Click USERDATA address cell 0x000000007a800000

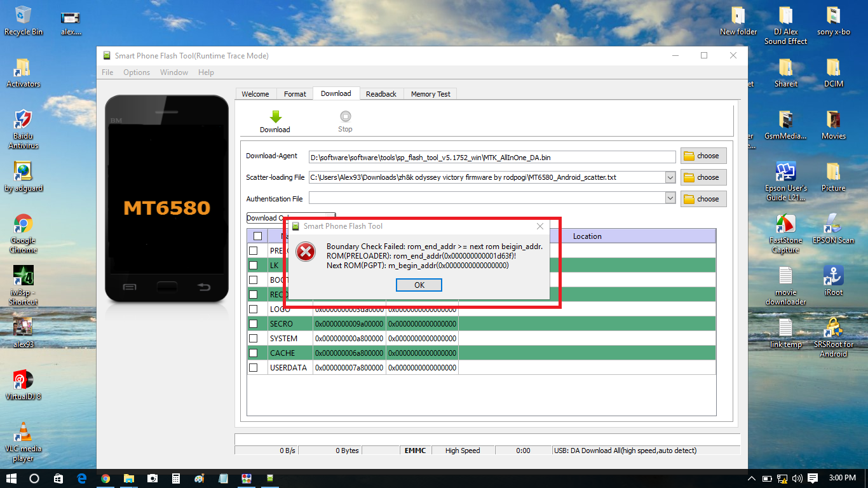pyautogui.click(x=349, y=368)
